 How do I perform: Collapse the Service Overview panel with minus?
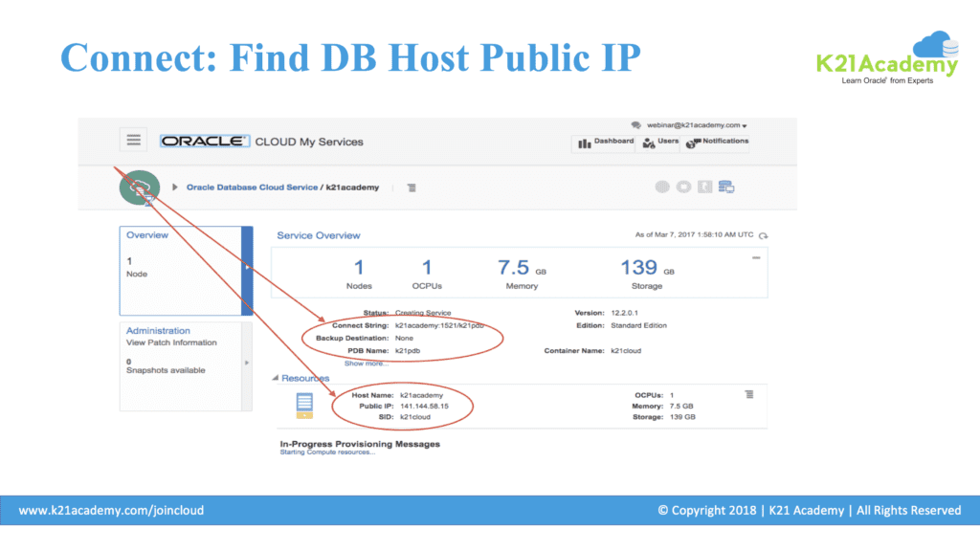[x=756, y=258]
